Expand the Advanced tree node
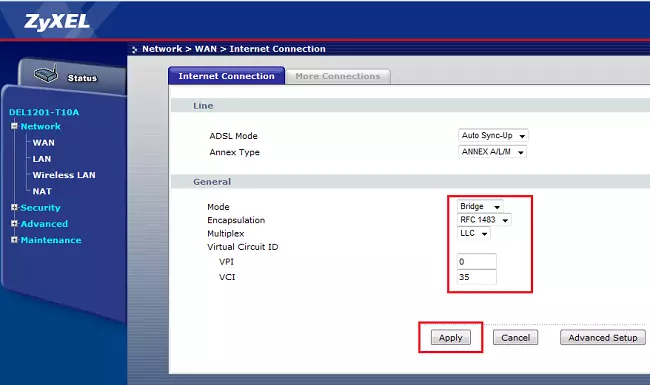Viewport: 650px width, 385px height. tap(15, 223)
